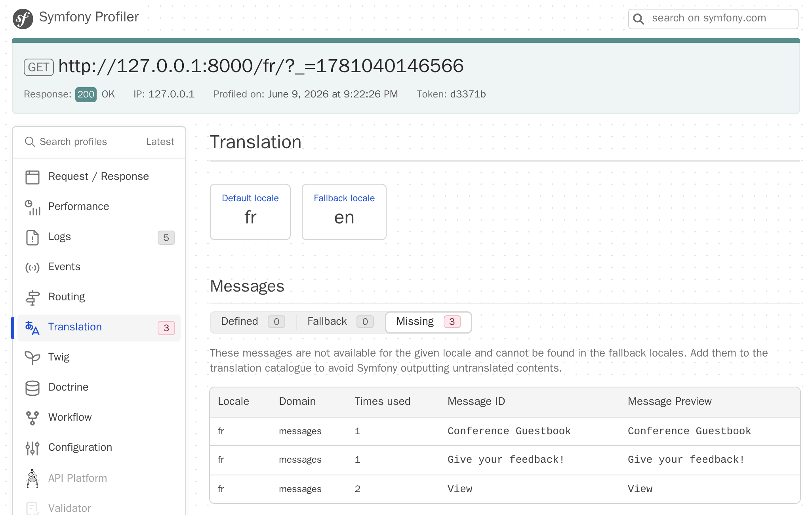Image resolution: width=812 pixels, height=515 pixels.
Task: Click the Message ID column header
Action: pyautogui.click(x=476, y=402)
